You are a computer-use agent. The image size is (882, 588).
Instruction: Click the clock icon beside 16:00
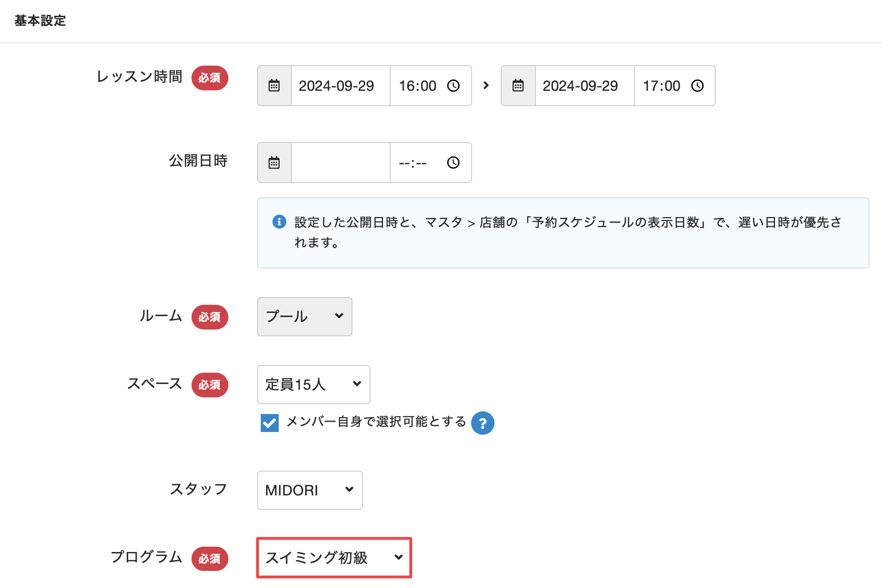tap(453, 85)
